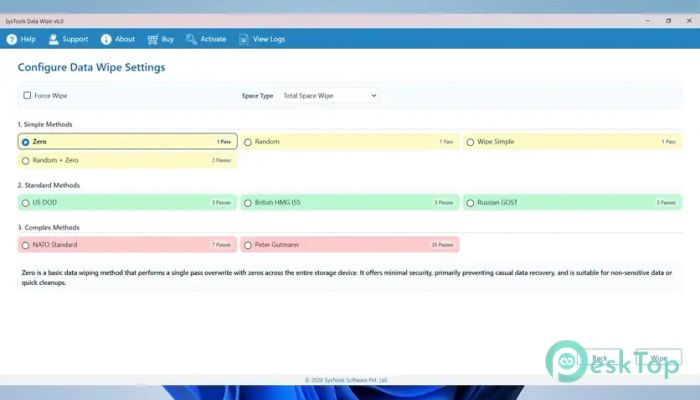Viewport: 700px width, 400px height.
Task: Click the Back button
Action: click(x=600, y=358)
